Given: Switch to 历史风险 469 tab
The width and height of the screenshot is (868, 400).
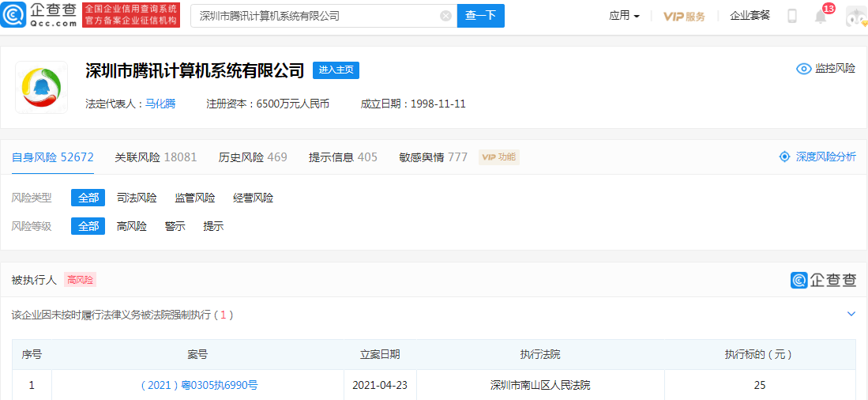Looking at the screenshot, I should pyautogui.click(x=253, y=157).
